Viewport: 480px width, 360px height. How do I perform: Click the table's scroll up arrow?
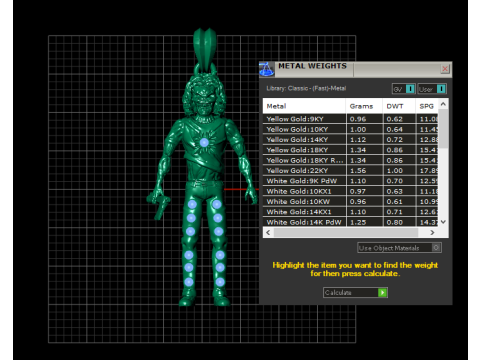tap(443, 104)
